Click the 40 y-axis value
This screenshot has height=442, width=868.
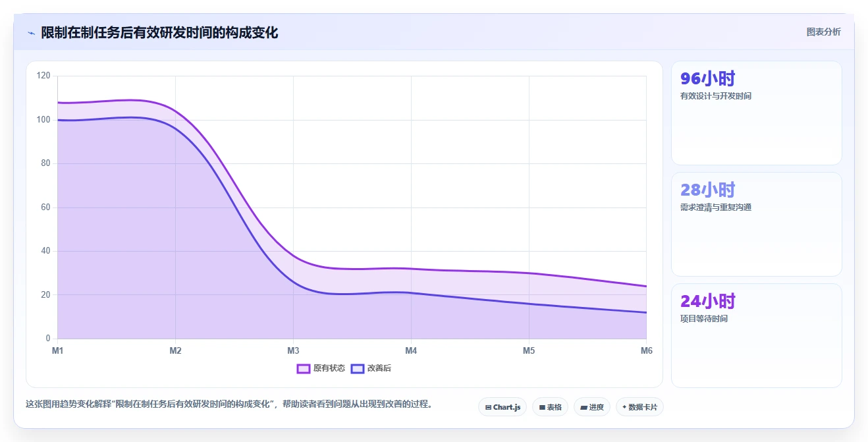point(45,251)
